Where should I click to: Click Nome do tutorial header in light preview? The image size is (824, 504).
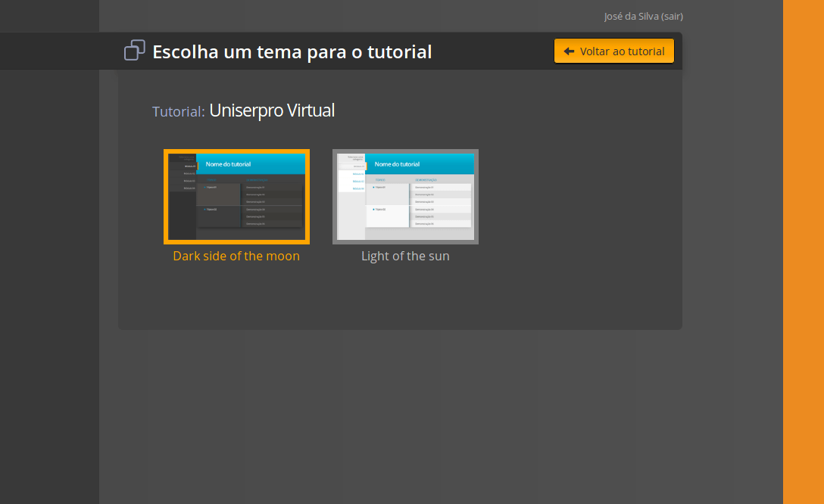coord(397,164)
